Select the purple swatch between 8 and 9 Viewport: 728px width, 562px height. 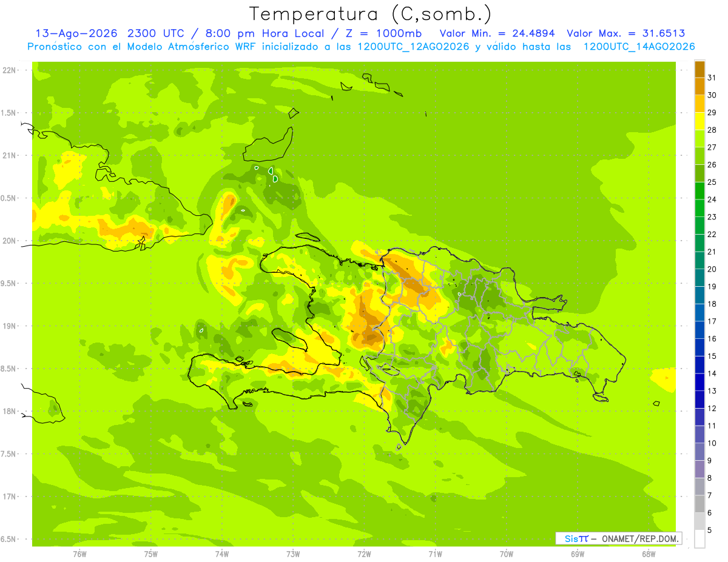point(699,469)
